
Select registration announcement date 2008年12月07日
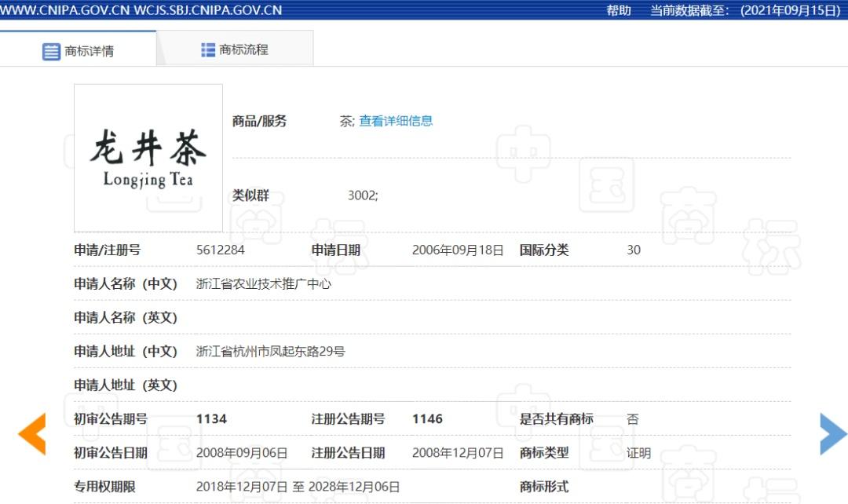point(458,453)
